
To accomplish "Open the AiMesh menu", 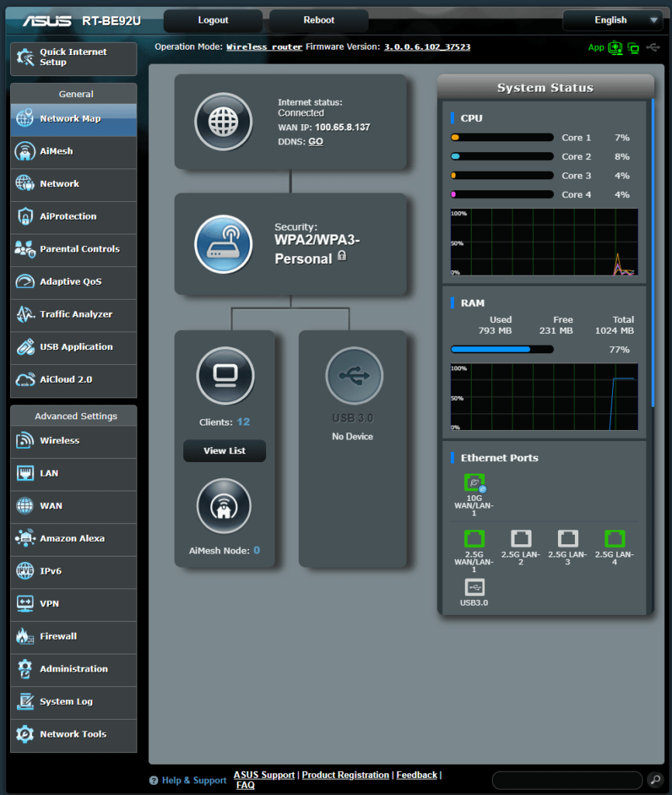I will pos(74,151).
